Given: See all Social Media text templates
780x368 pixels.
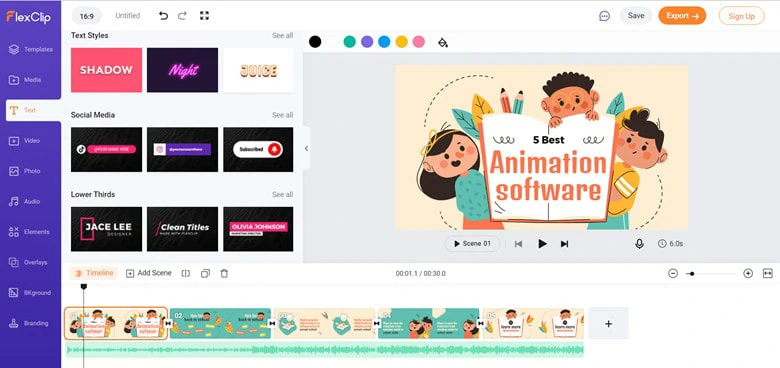Looking at the screenshot, I should pos(282,115).
